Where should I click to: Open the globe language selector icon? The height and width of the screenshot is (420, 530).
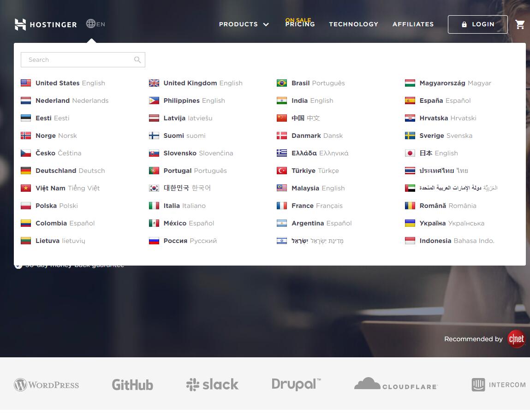(x=90, y=24)
